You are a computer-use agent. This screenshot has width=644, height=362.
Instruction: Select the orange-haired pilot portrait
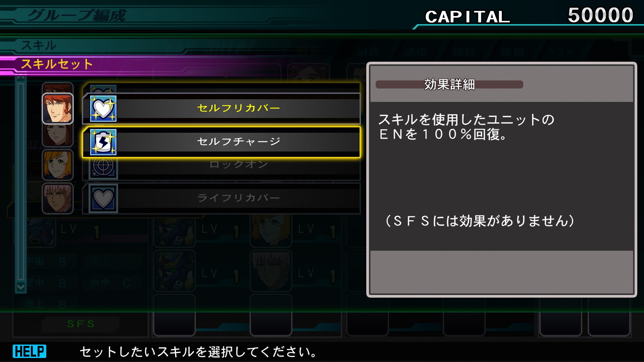tap(58, 165)
